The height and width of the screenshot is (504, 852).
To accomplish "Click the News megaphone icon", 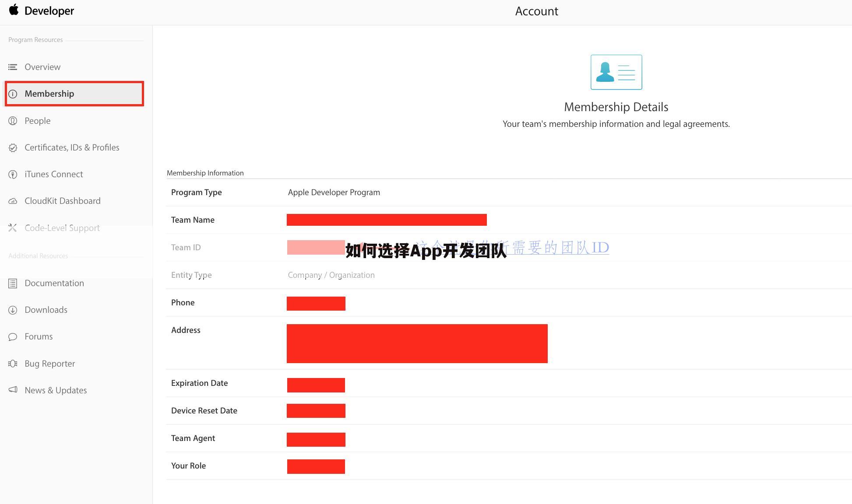I will (x=13, y=390).
